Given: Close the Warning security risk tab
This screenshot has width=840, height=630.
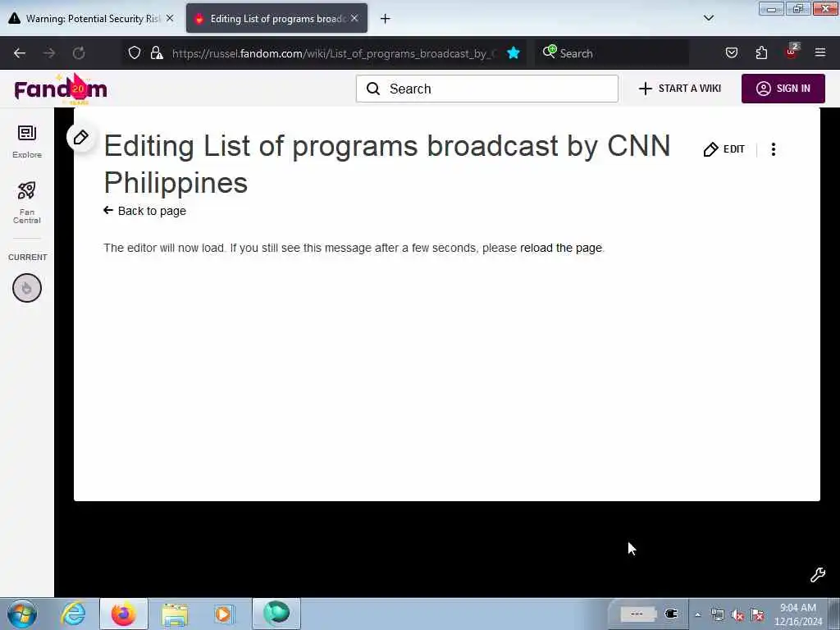Looking at the screenshot, I should pos(170,18).
